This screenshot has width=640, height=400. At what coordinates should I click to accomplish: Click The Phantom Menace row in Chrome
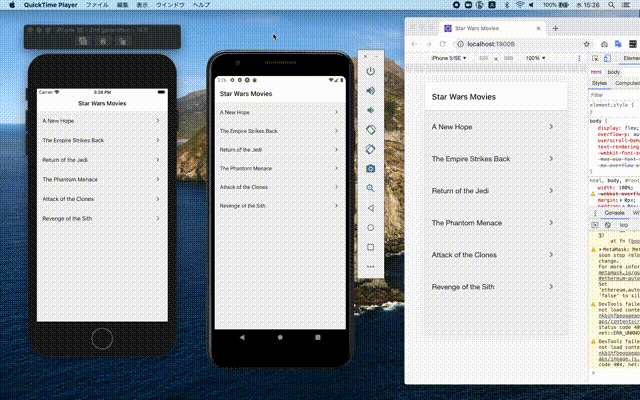[x=496, y=223]
